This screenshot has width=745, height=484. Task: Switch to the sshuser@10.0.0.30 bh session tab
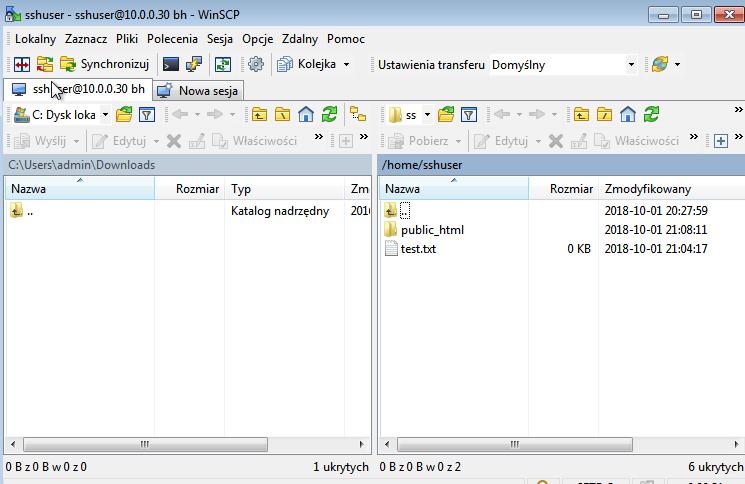click(78, 89)
